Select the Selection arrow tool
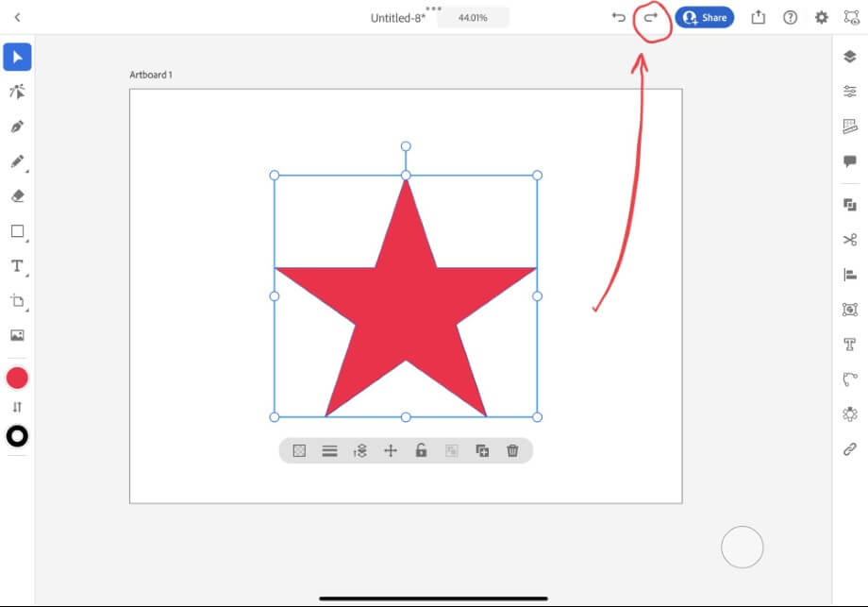This screenshot has width=868, height=607. [x=17, y=57]
